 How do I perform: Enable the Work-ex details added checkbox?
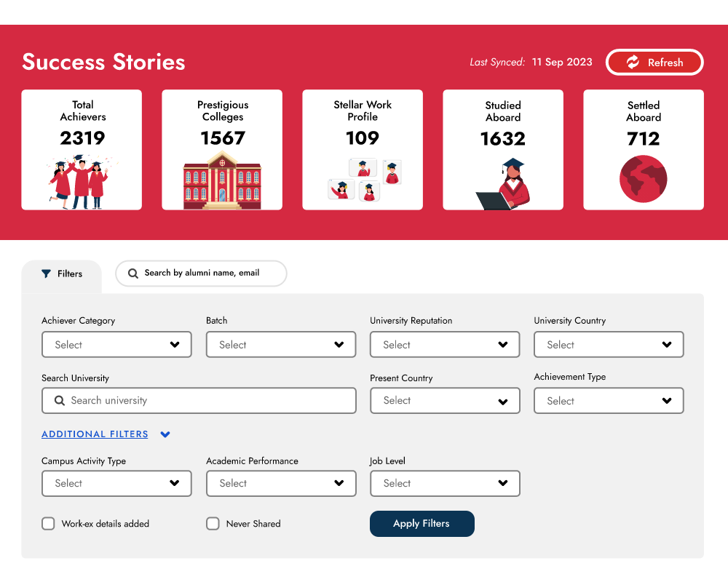[48, 524]
